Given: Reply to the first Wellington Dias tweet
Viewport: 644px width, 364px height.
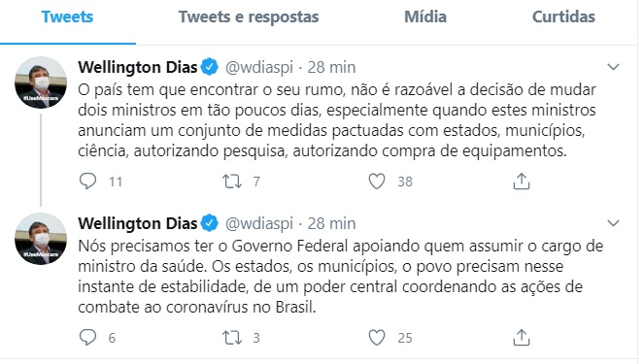Looking at the screenshot, I should [x=87, y=181].
